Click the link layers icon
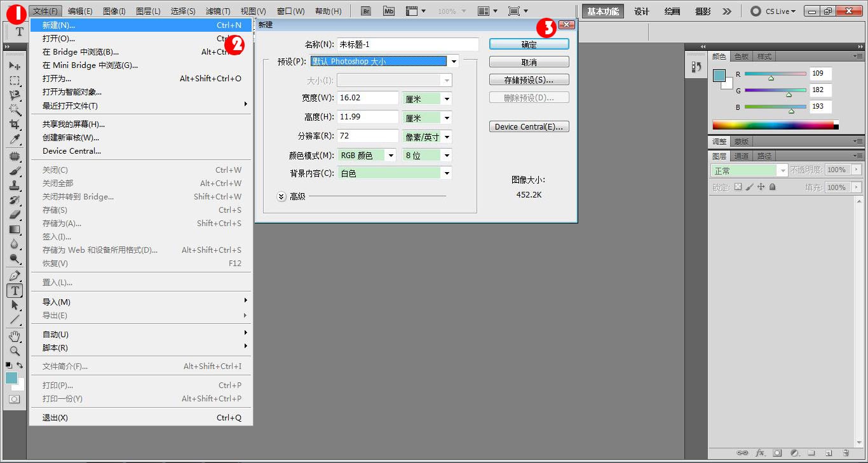 pyautogui.click(x=742, y=453)
